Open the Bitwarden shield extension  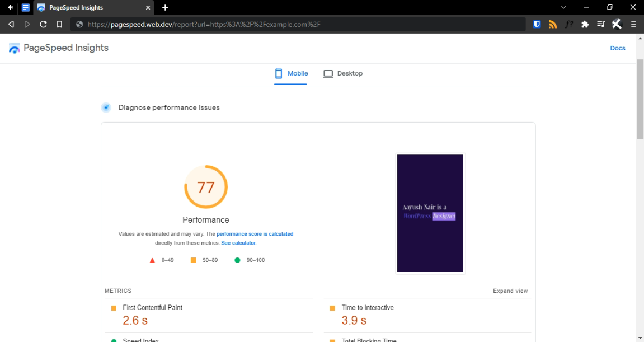[537, 25]
